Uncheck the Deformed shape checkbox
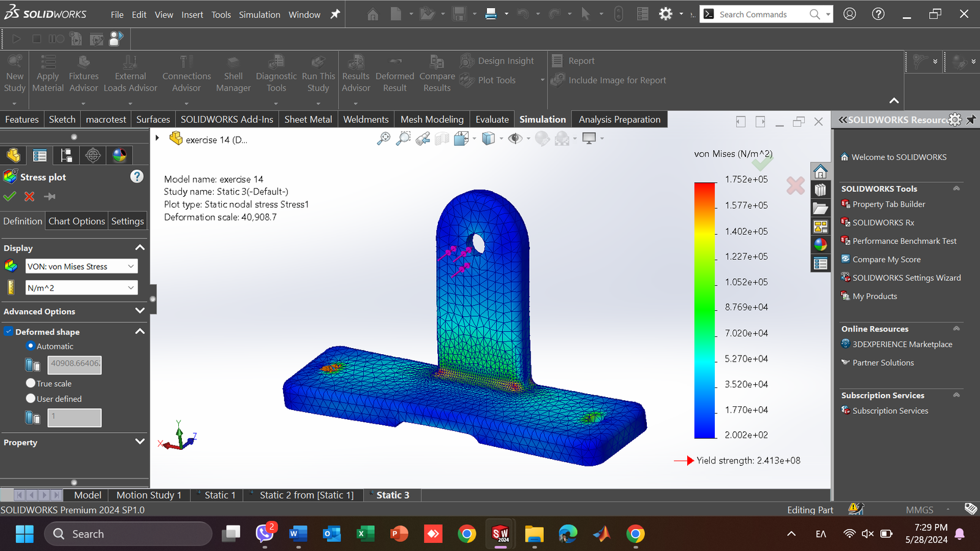The height and width of the screenshot is (551, 980). click(9, 332)
